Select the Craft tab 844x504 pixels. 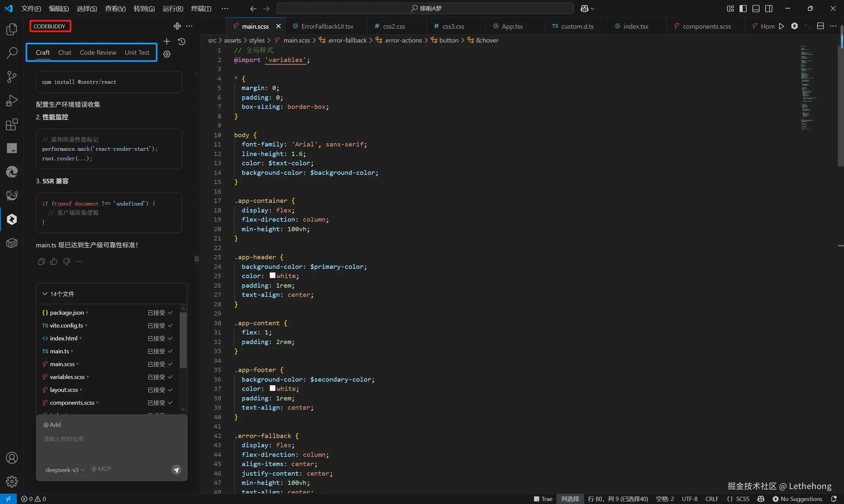43,52
